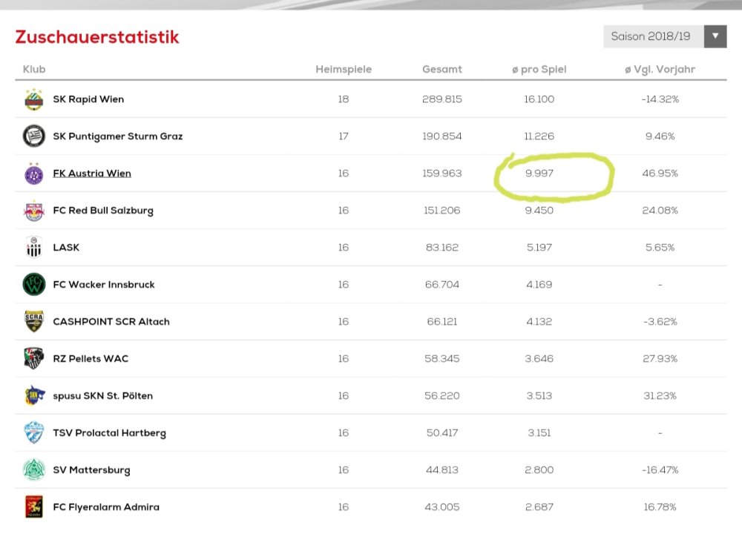Click the Gesamt column header

[x=442, y=69]
